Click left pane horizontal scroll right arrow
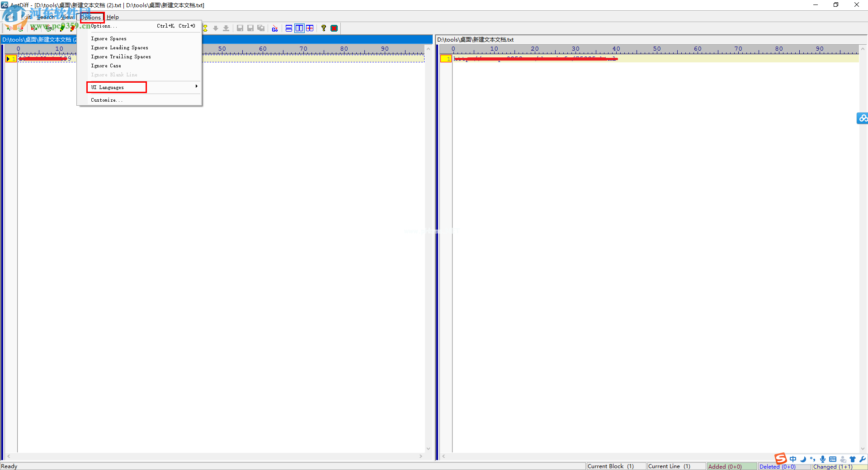Image resolution: width=868 pixels, height=470 pixels. pos(421,456)
